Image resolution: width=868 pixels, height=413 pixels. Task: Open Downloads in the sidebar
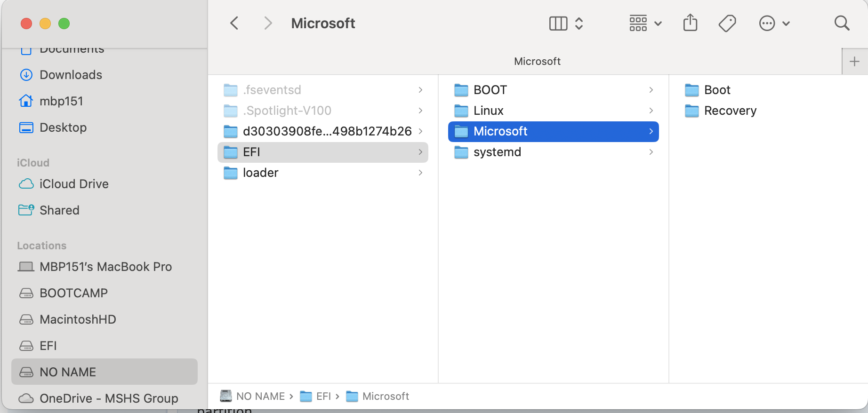[x=71, y=75]
